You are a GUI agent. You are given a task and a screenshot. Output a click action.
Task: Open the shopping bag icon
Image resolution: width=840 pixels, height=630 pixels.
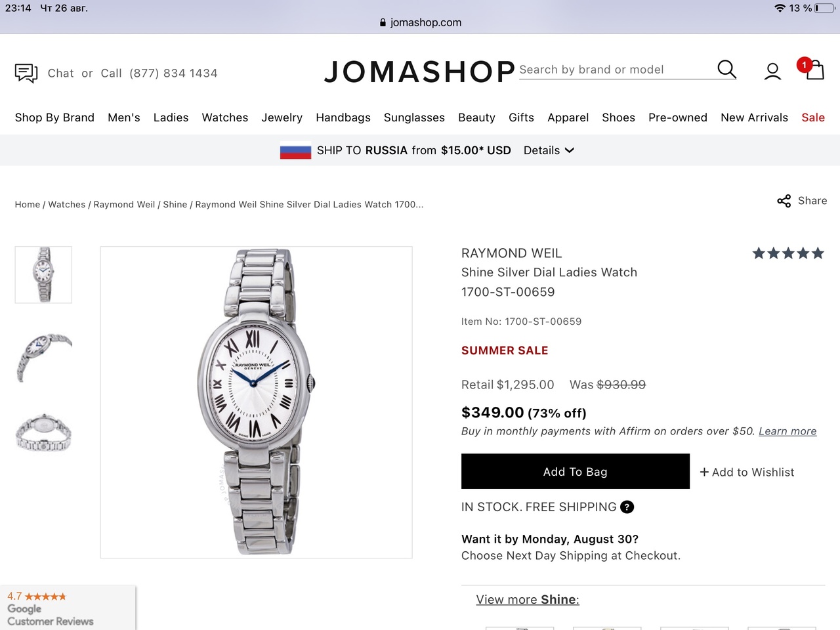coord(814,70)
